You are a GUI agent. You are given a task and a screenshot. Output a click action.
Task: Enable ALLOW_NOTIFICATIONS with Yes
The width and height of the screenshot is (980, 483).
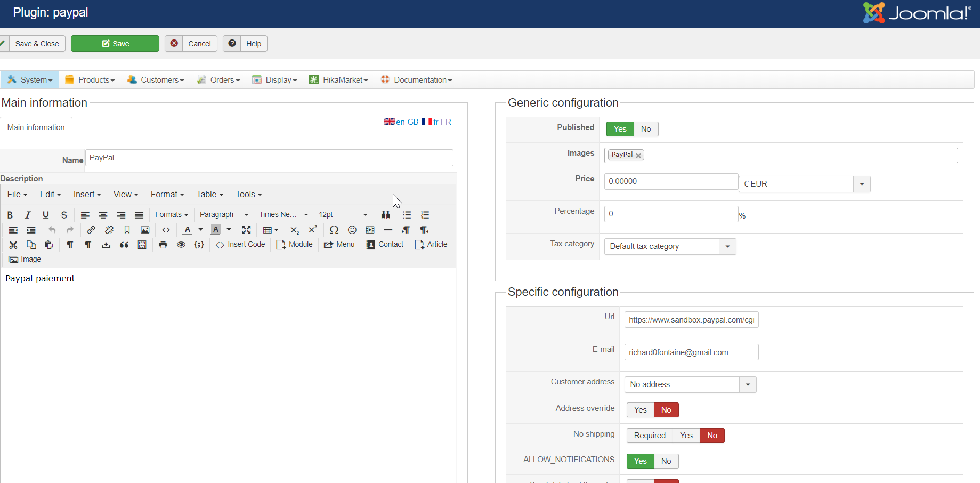(640, 461)
